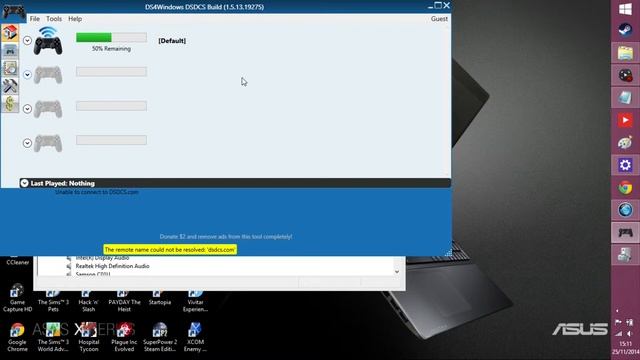The image size is (640, 360).
Task: Click the back window's scroll down arrow
Action: [397, 272]
